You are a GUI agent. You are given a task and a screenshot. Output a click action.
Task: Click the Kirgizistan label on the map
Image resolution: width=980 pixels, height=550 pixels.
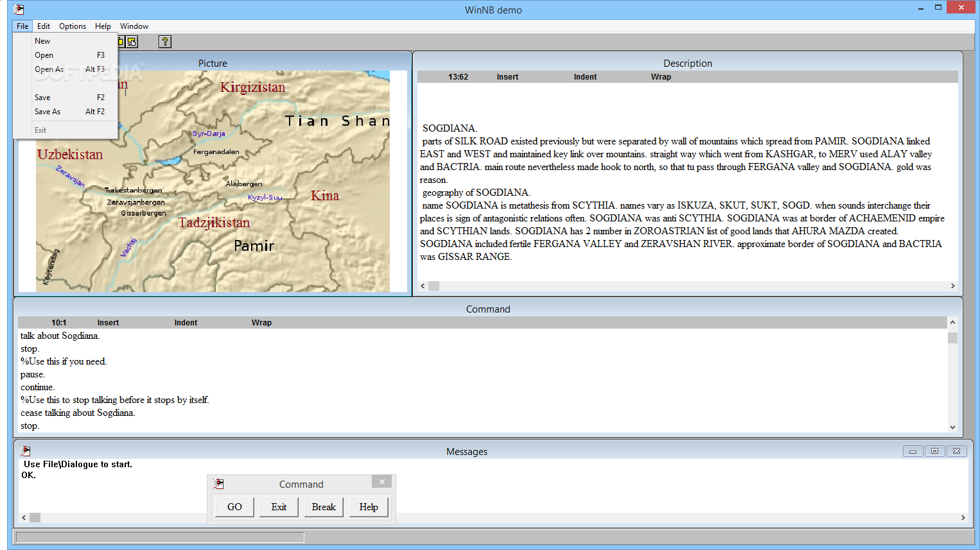pos(252,87)
